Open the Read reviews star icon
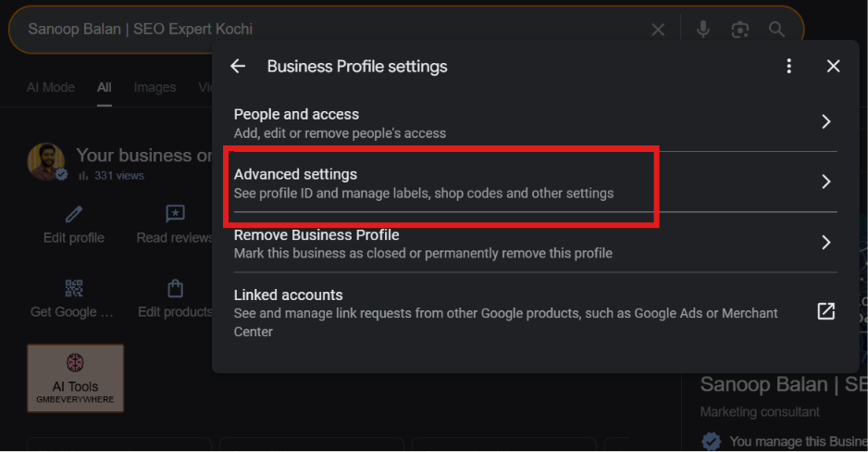This screenshot has width=868, height=452. click(175, 214)
